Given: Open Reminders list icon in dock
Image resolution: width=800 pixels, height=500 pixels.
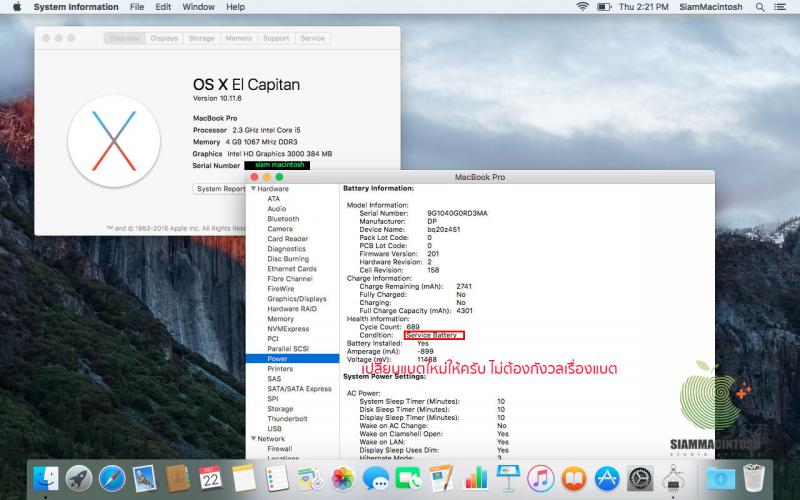Looking at the screenshot, I should [277, 479].
